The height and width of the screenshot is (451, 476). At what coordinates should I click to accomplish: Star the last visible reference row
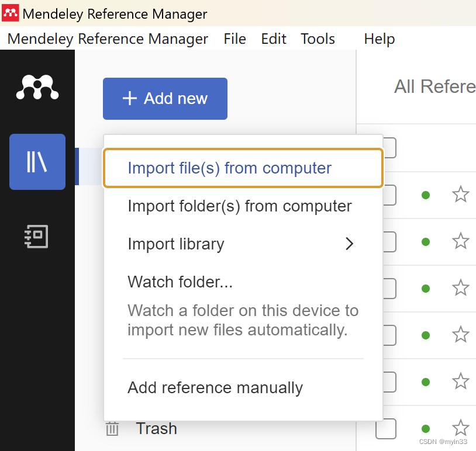point(461,428)
